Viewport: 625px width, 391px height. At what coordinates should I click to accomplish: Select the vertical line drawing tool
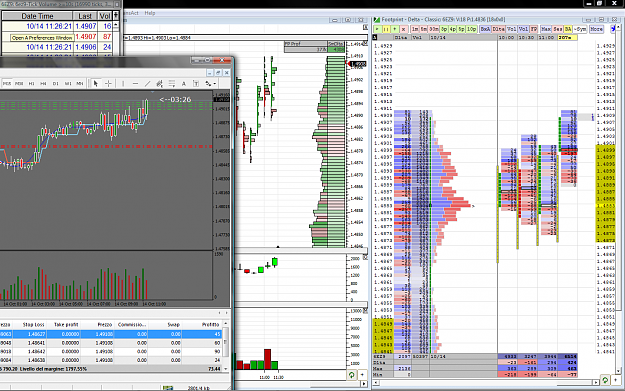click(x=123, y=83)
